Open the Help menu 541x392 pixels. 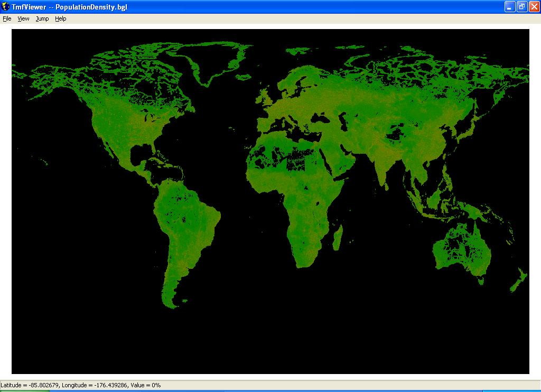tap(60, 18)
